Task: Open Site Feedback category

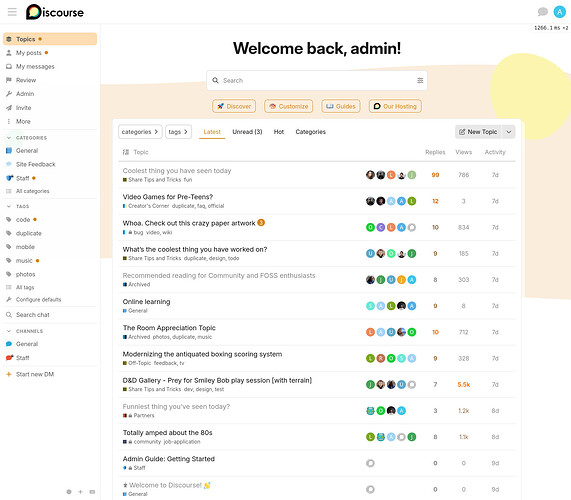Action: [x=50, y=164]
